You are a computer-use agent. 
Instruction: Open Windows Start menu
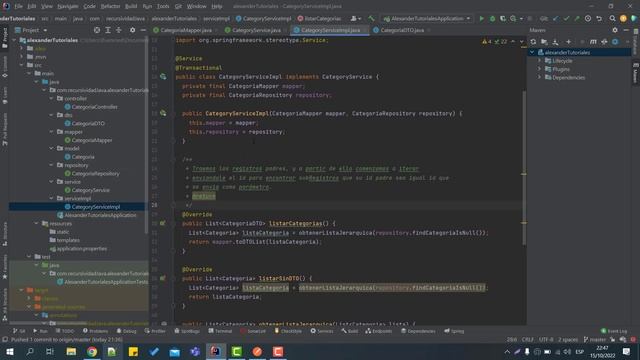[10, 352]
